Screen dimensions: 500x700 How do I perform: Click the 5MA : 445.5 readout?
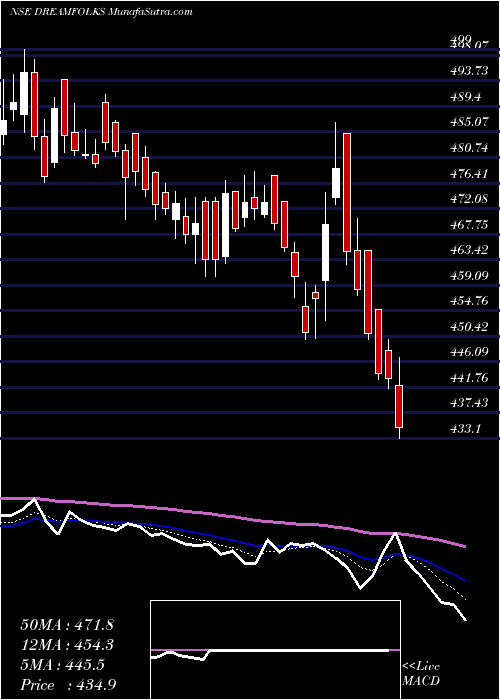[62, 665]
